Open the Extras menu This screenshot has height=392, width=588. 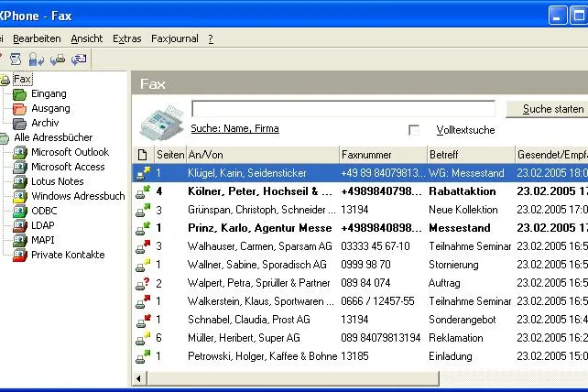[127, 38]
